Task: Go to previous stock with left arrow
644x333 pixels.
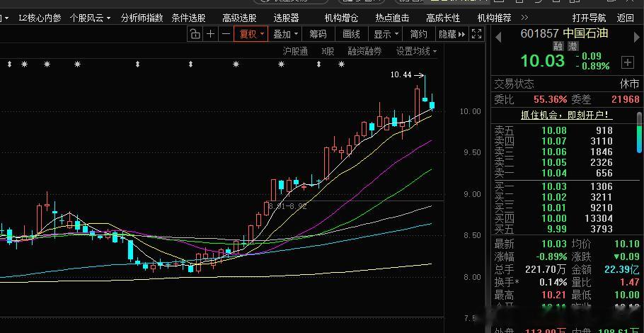Action: pos(498,38)
